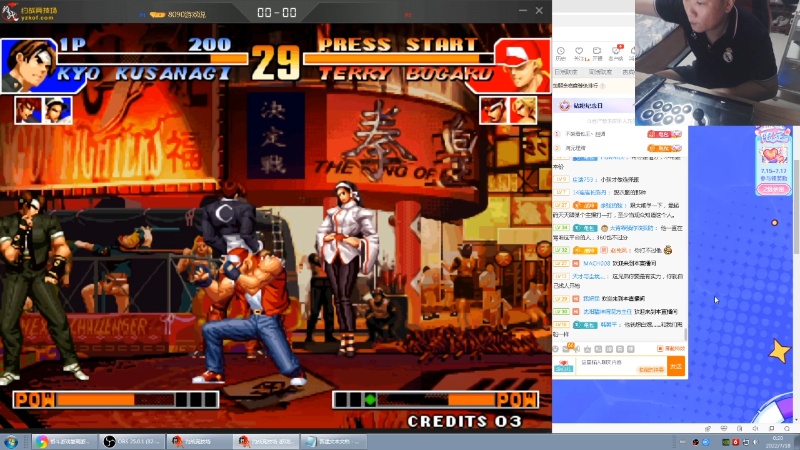The image size is (800, 450).
Task: Click the player 1 teammates thumbnail pair
Action: pos(43,110)
